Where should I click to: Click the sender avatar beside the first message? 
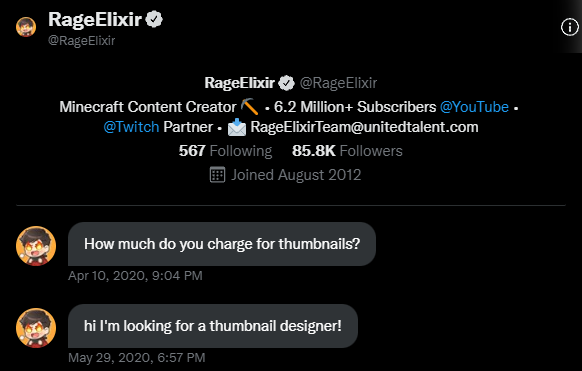point(36,246)
